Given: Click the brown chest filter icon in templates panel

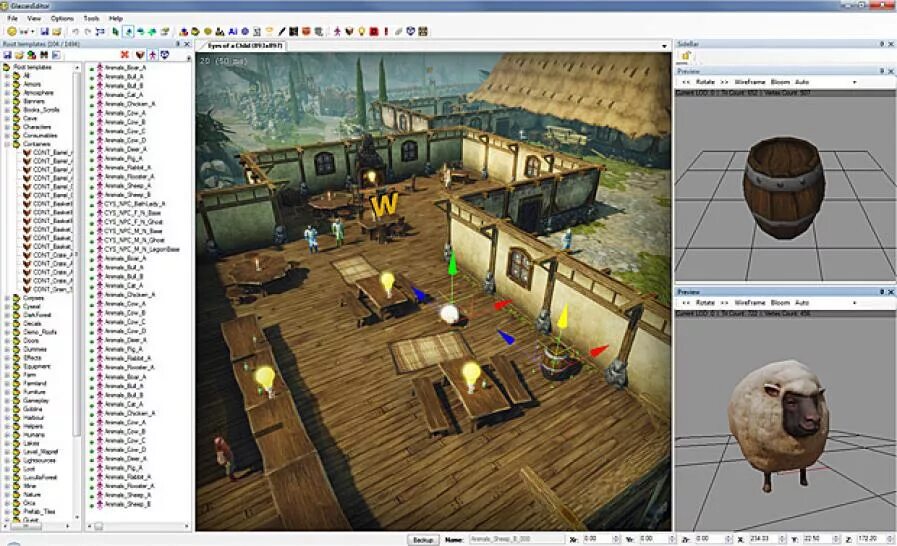Looking at the screenshot, I should 140,54.
